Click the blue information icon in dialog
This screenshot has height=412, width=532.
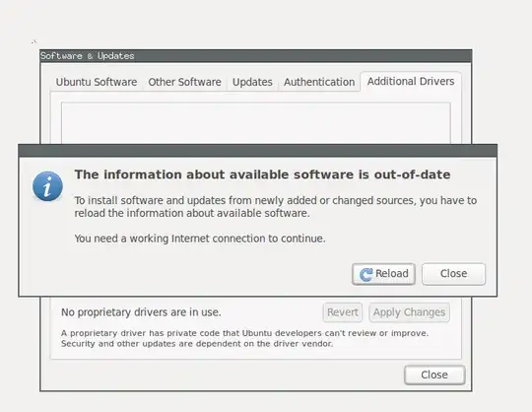[47, 186]
